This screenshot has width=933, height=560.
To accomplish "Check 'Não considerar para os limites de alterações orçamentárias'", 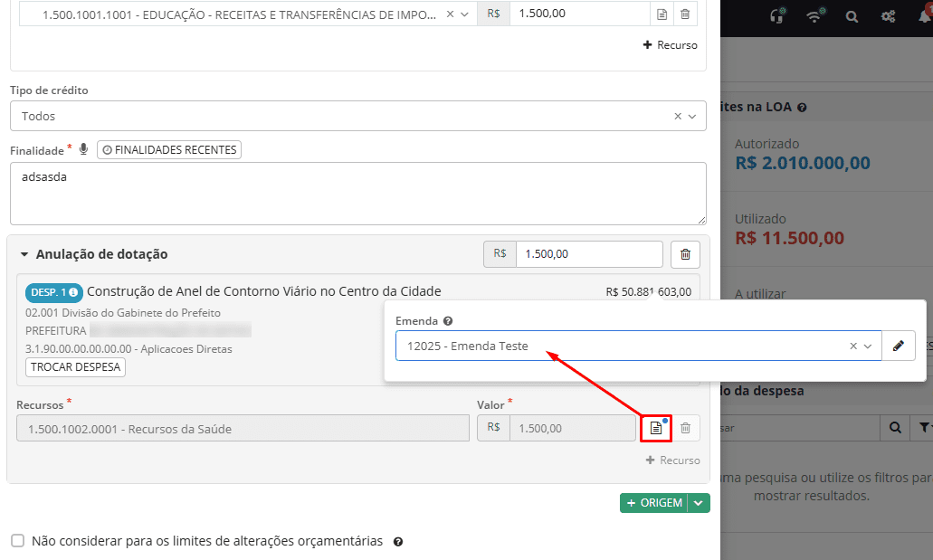I will [17, 540].
